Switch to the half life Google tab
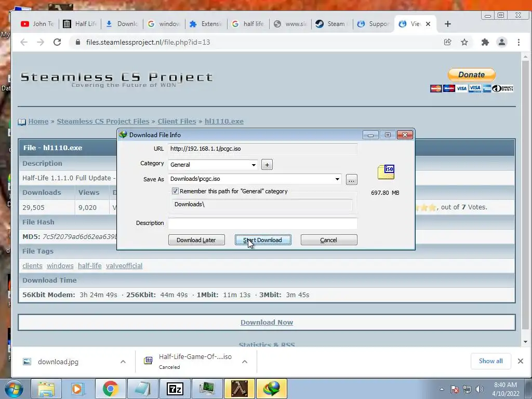This screenshot has height=399, width=532. pos(248,24)
